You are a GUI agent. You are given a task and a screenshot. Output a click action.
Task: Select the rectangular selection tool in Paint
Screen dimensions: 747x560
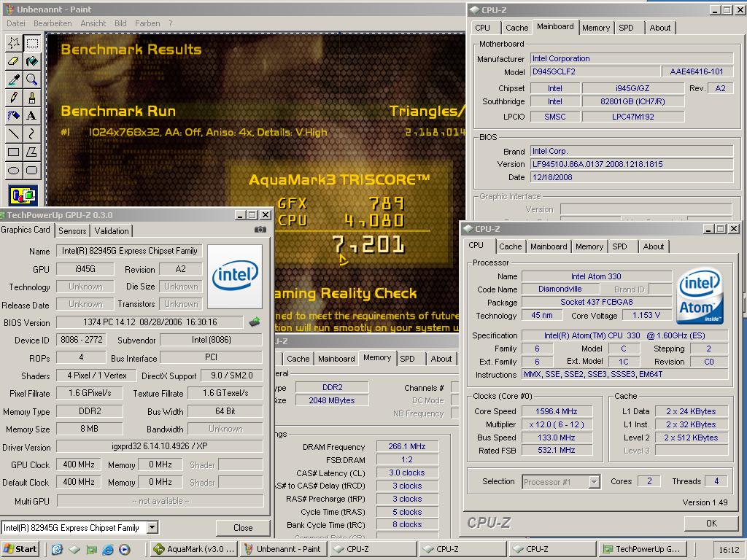32,43
